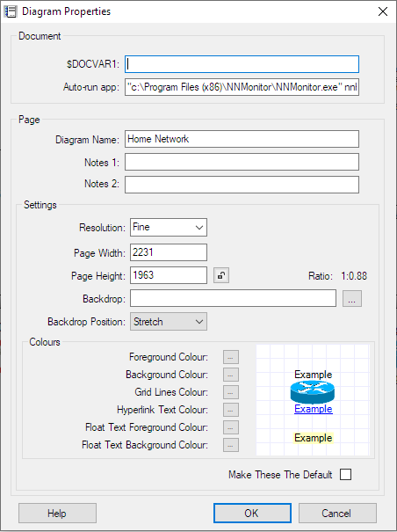Open the Resolution dropdown
397x532 pixels.
pos(169,228)
